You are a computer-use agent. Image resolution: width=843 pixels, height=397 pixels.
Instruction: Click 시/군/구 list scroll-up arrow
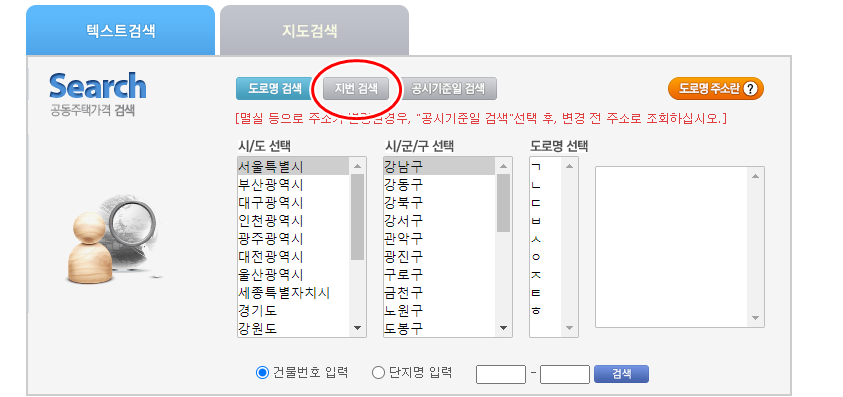504,166
